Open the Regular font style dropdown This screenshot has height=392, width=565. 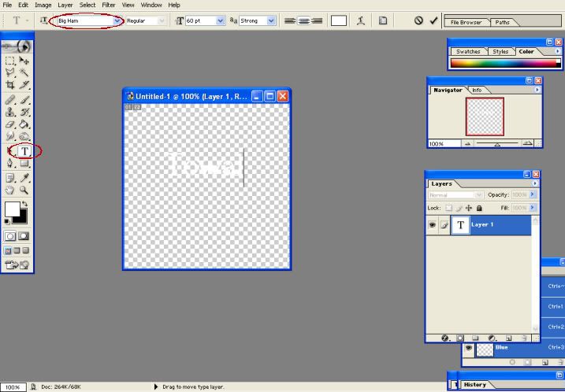tap(162, 21)
